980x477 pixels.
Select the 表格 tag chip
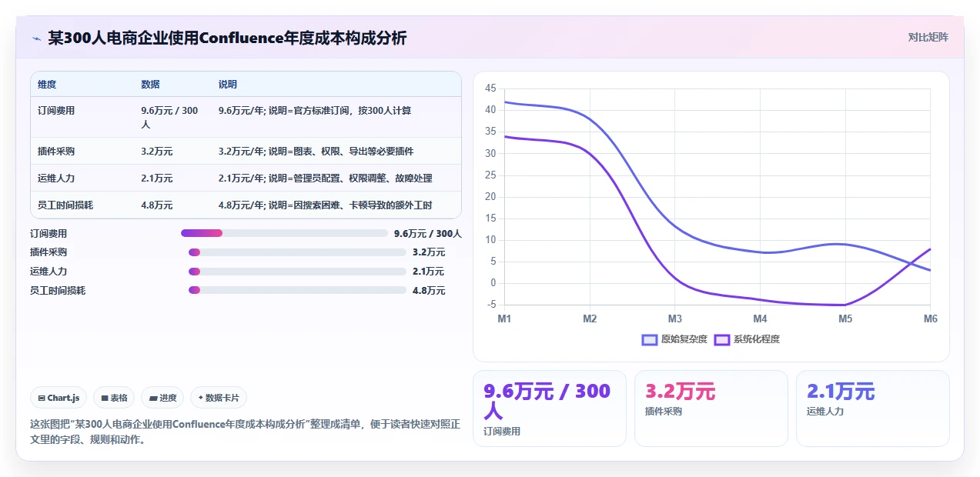(114, 398)
